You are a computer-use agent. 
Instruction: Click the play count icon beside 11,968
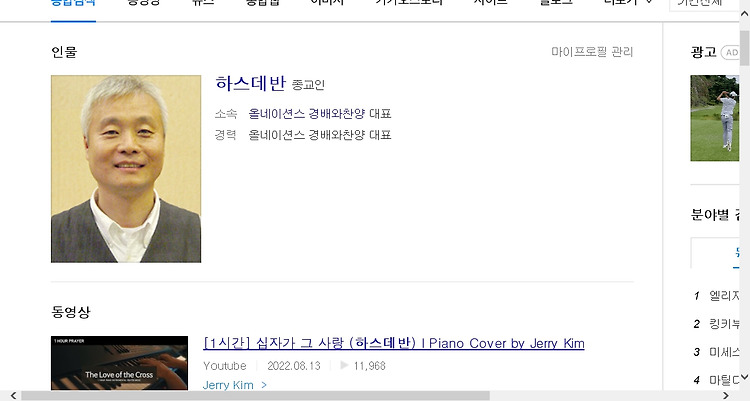click(x=344, y=366)
